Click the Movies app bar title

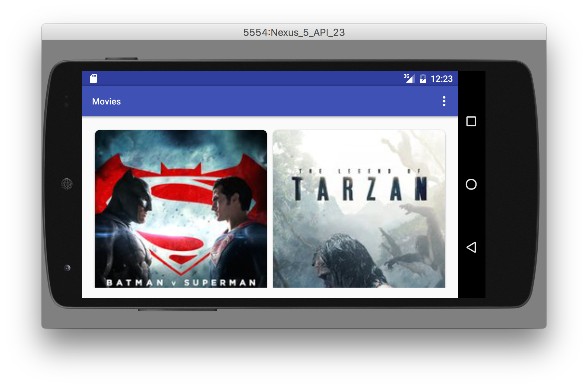click(x=107, y=101)
